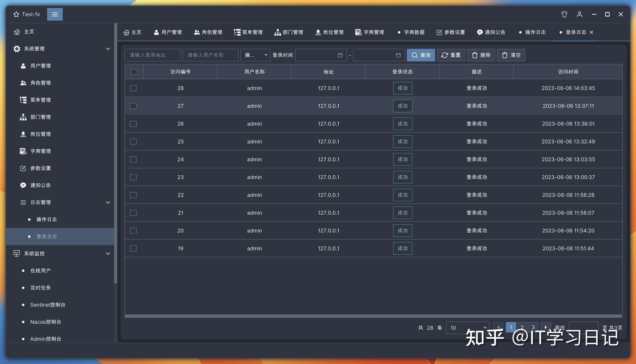Check the row for 访问编号 28
This screenshot has width=636, height=364.
[x=133, y=88]
